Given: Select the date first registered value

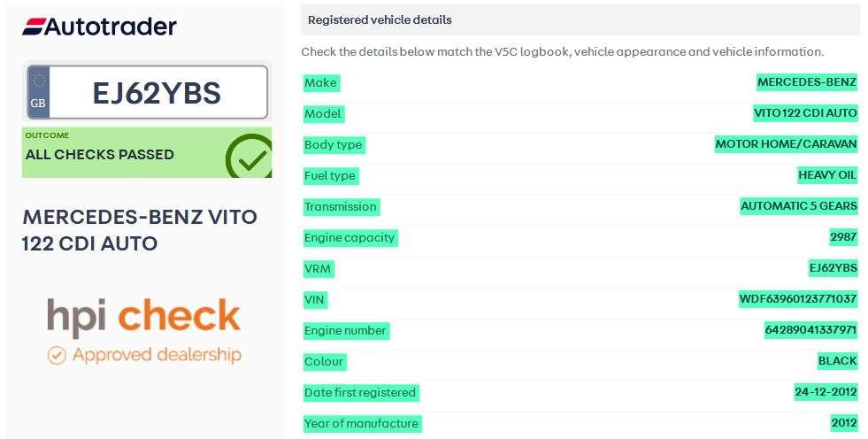Looking at the screenshot, I should pyautogui.click(x=826, y=392).
